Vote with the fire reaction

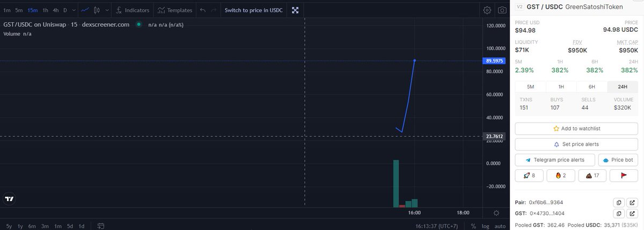(561, 175)
